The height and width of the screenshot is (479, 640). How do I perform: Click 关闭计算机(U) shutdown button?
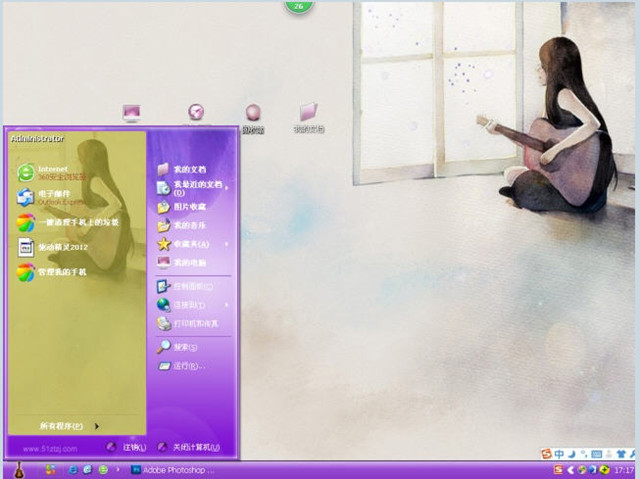pos(189,448)
